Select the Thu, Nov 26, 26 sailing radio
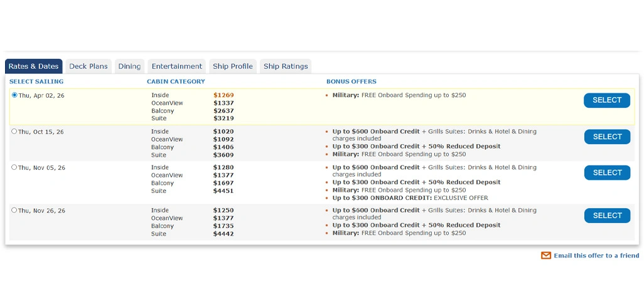Viewport: 644px width, 292px height. tap(14, 211)
